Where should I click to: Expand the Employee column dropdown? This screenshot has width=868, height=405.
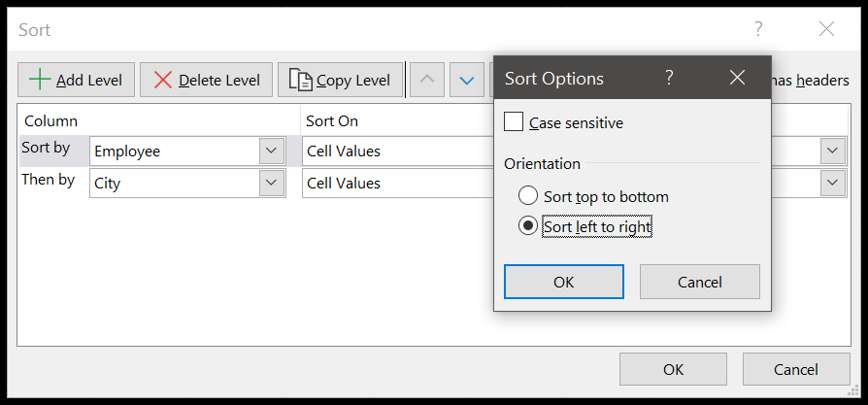tap(271, 151)
